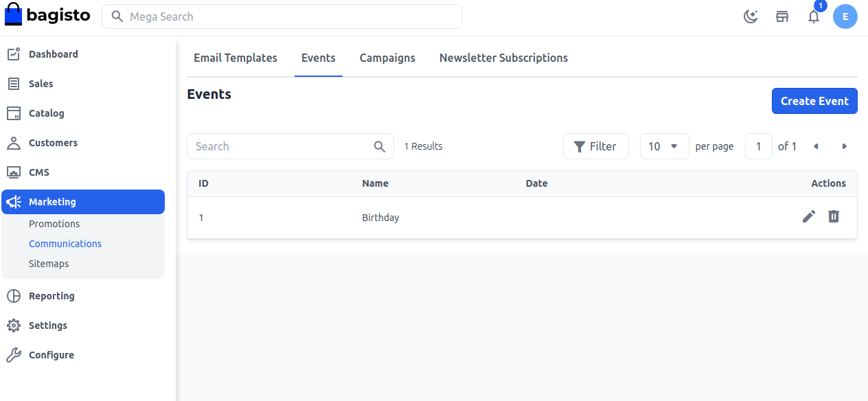The width and height of the screenshot is (868, 401).
Task: Open the notifications bell
Action: (x=814, y=17)
